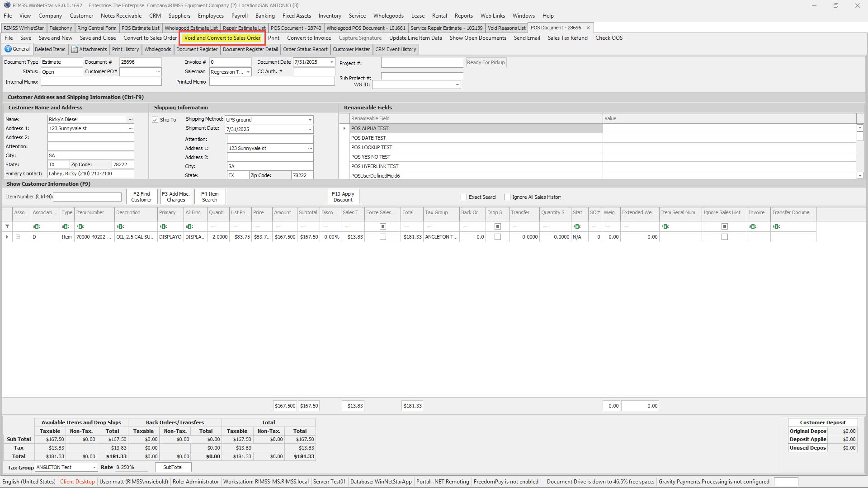Click the filter icon under Stat... column
The height and width of the screenshot is (488, 868).
tap(577, 226)
